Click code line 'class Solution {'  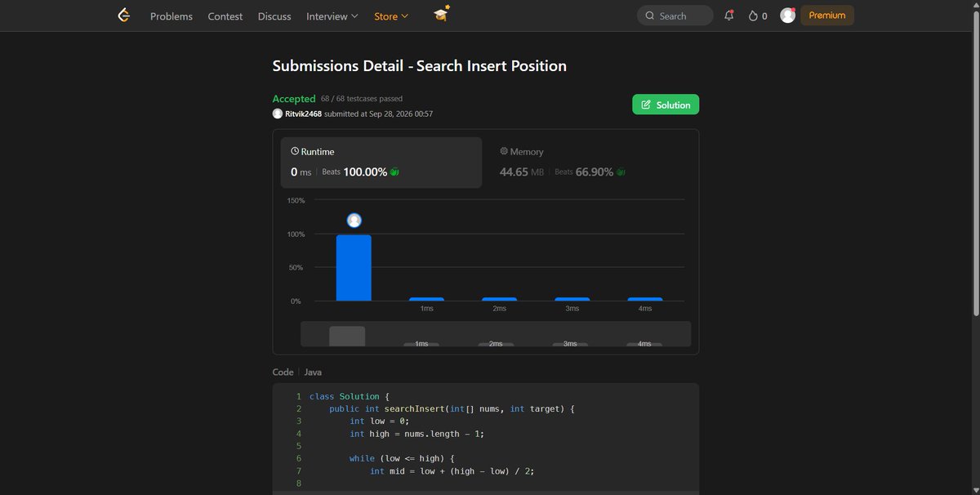click(350, 396)
